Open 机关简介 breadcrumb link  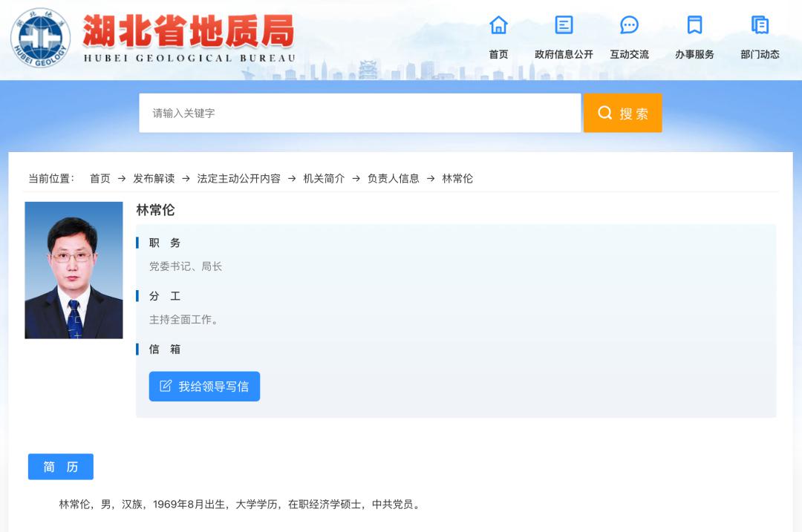[324, 178]
